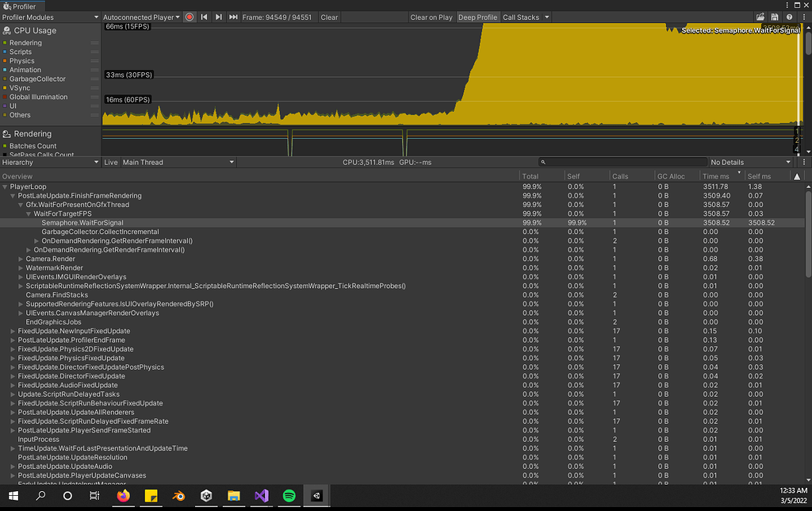Open the Profiler Modules dropdown
This screenshot has height=511, width=812.
tap(50, 17)
